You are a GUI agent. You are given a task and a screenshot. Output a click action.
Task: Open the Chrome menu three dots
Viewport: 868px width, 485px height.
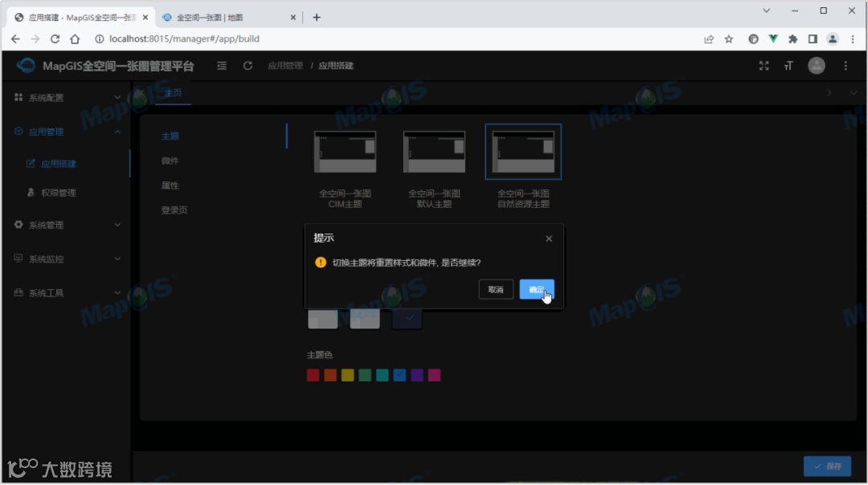pyautogui.click(x=853, y=39)
